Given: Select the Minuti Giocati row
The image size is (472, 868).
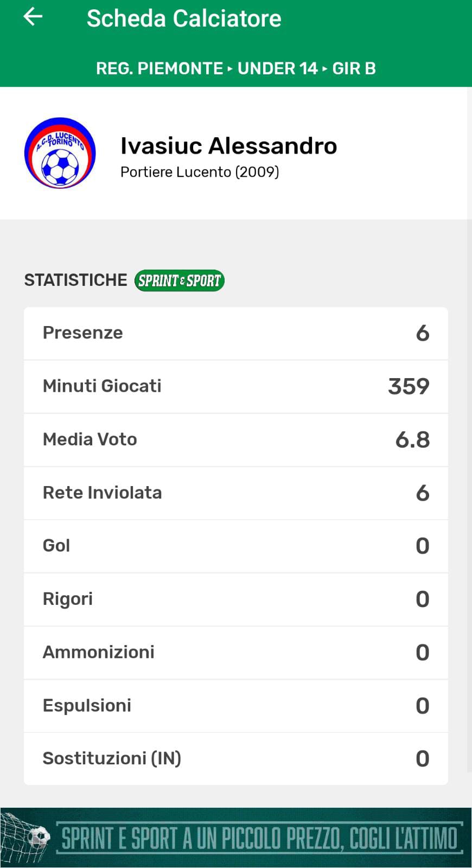Looking at the screenshot, I should (236, 386).
